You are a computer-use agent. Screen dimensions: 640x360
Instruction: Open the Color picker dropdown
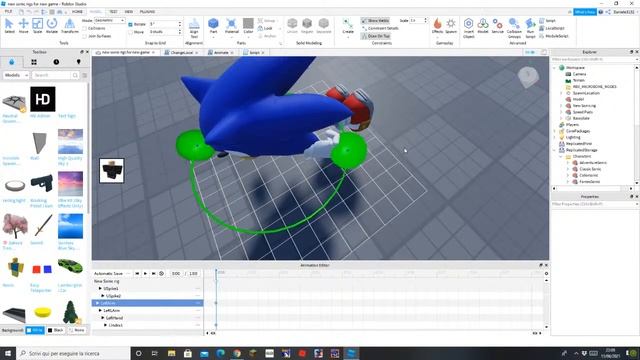(248, 36)
